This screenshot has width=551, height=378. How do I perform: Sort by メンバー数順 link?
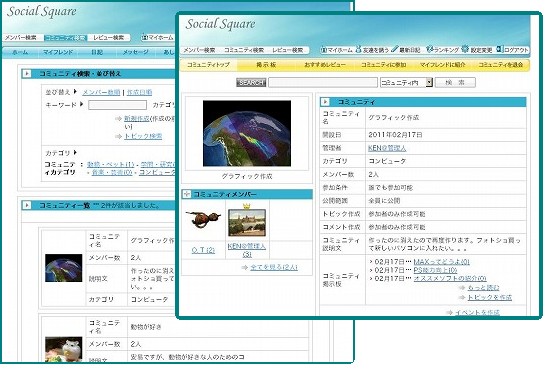[101, 92]
